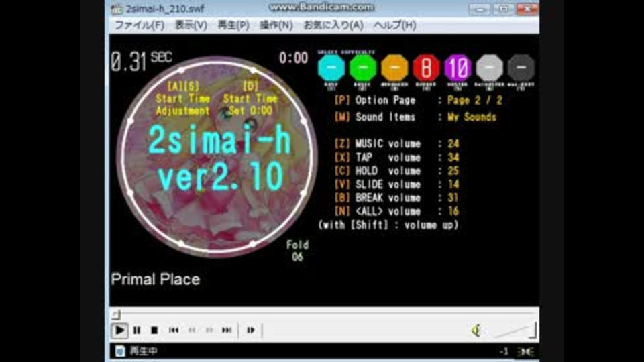
Task: Click the [A][S] Start Time Adjustment text
Action: (182, 99)
